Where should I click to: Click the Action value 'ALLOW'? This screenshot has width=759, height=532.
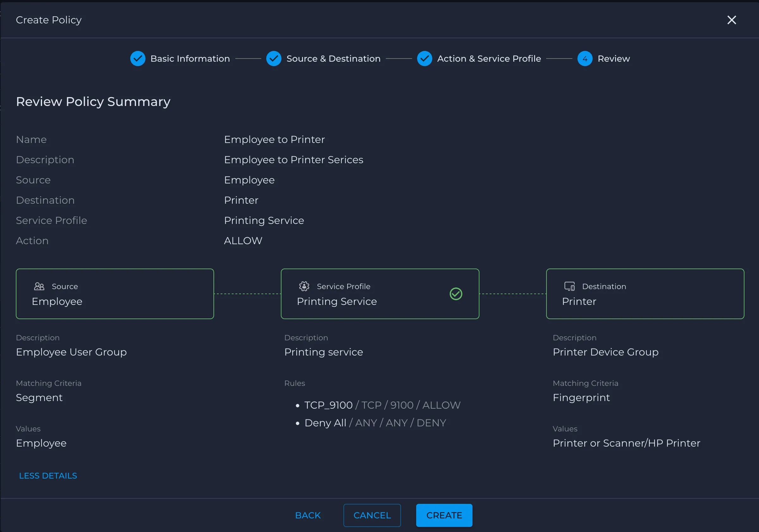coord(243,241)
